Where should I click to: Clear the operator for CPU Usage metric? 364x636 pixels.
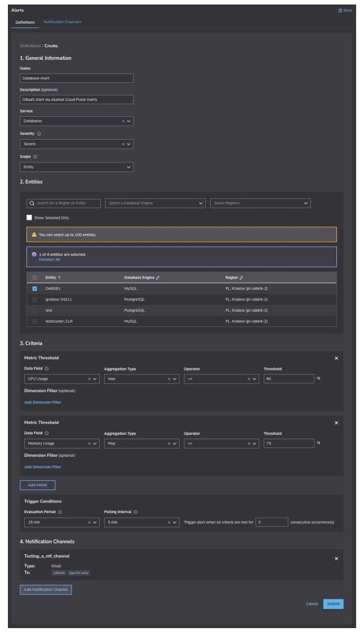(249, 379)
